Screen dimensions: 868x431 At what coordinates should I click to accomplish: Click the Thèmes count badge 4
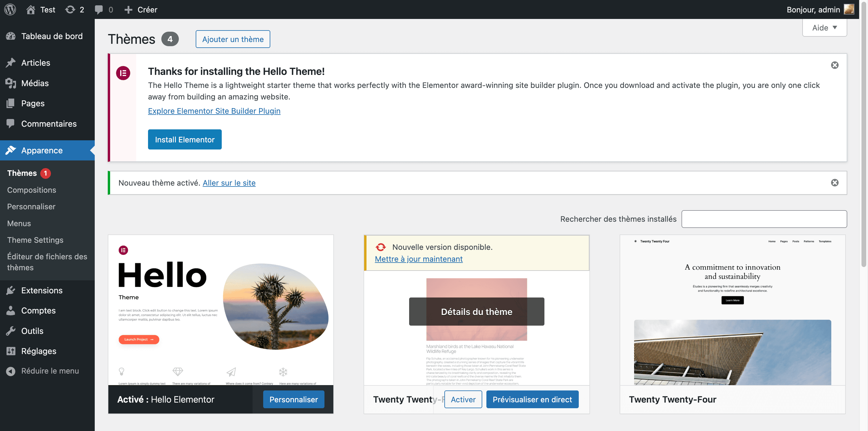click(170, 39)
